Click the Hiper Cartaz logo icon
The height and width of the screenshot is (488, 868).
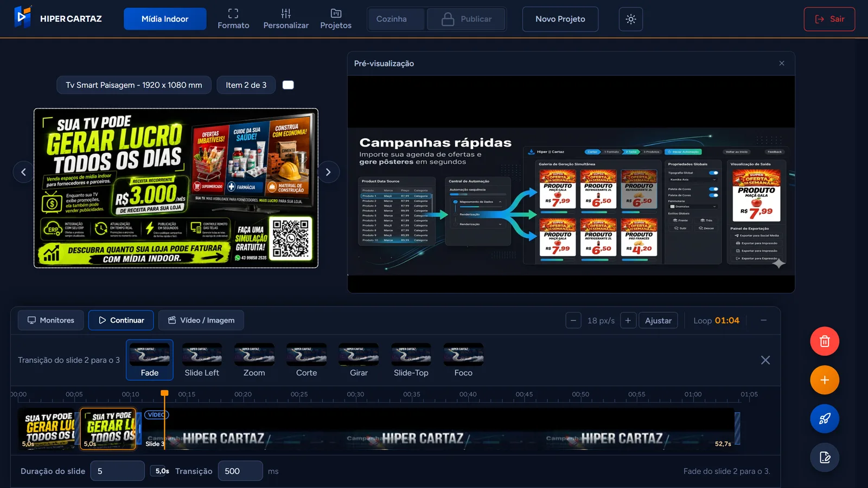pyautogui.click(x=23, y=17)
